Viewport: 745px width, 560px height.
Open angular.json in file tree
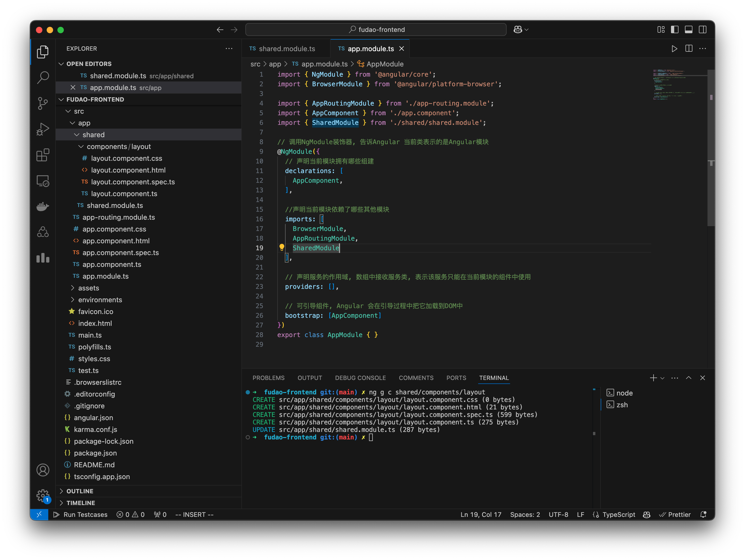tap(149, 418)
